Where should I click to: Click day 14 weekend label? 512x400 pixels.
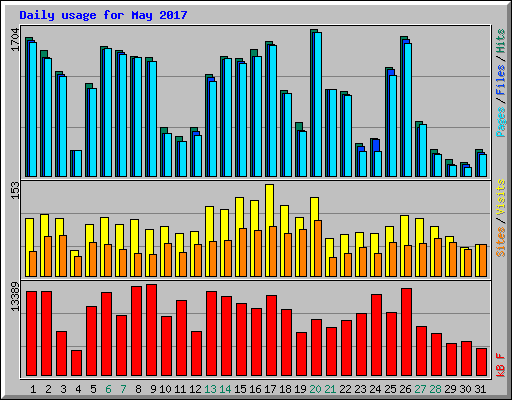tap(225, 389)
